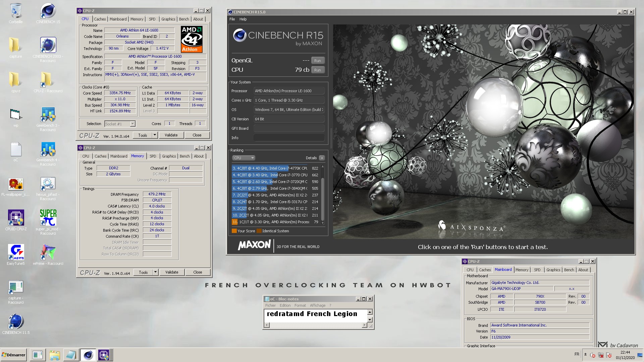
Task: Open Cinebench Help menu
Action: pyautogui.click(x=243, y=19)
